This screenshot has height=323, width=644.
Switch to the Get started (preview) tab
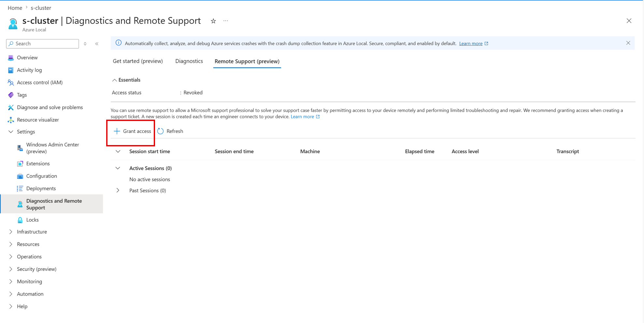(138, 61)
